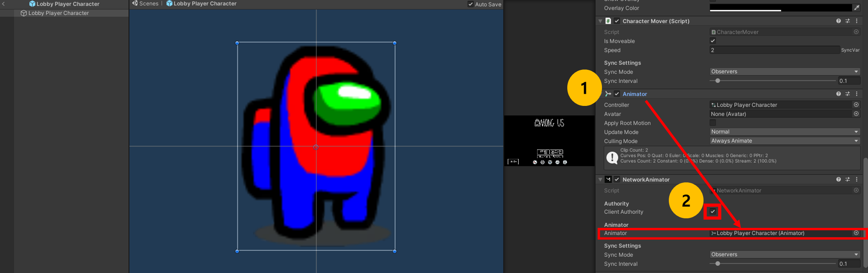868x273 pixels.
Task: Open the object picker for Controller
Action: pyautogui.click(x=856, y=105)
